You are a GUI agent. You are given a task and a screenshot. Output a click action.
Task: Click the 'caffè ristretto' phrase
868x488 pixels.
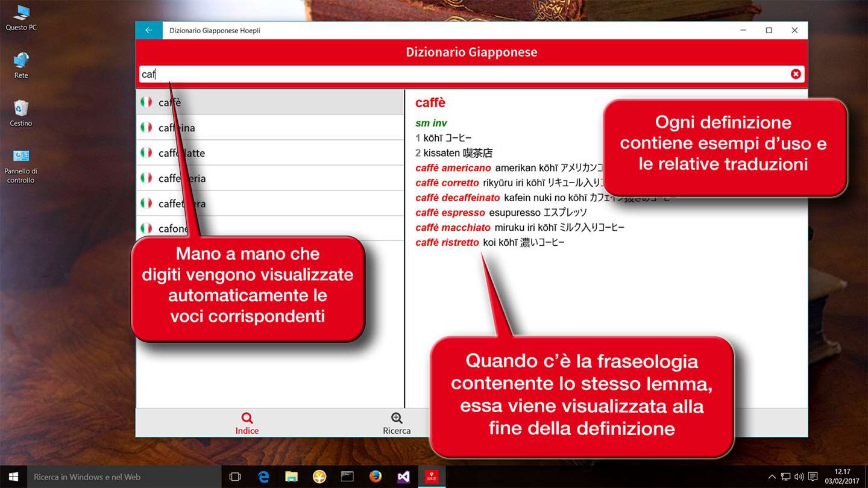pos(447,243)
